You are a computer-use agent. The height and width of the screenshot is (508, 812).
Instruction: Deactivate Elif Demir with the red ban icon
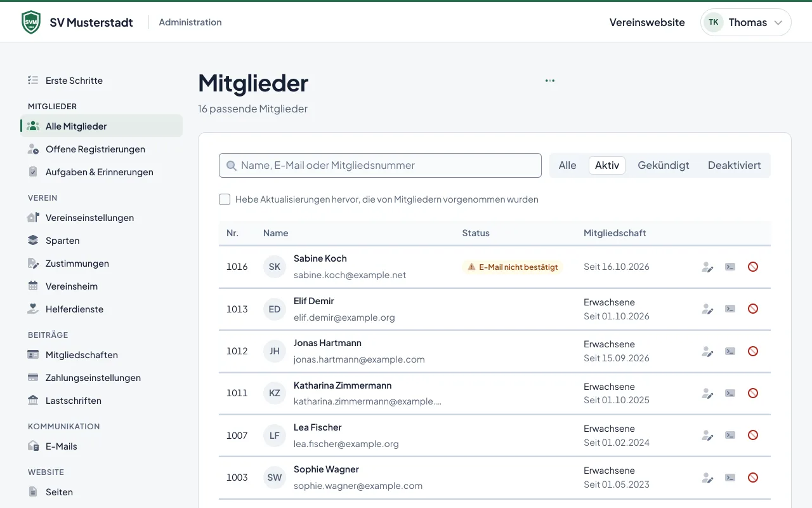[x=753, y=309]
